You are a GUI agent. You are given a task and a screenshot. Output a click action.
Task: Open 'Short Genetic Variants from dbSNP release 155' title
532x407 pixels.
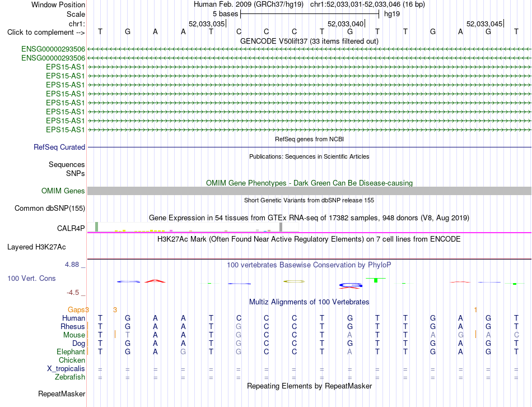click(309, 201)
